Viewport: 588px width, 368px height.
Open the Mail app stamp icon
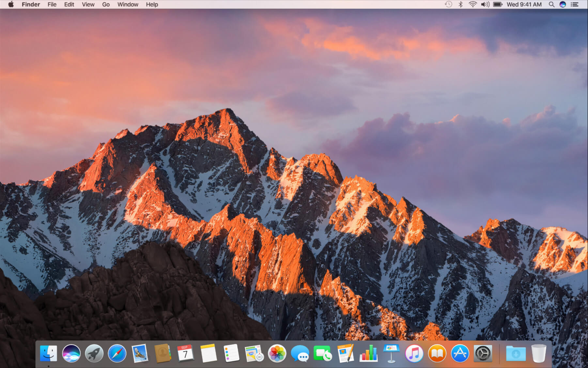point(140,353)
